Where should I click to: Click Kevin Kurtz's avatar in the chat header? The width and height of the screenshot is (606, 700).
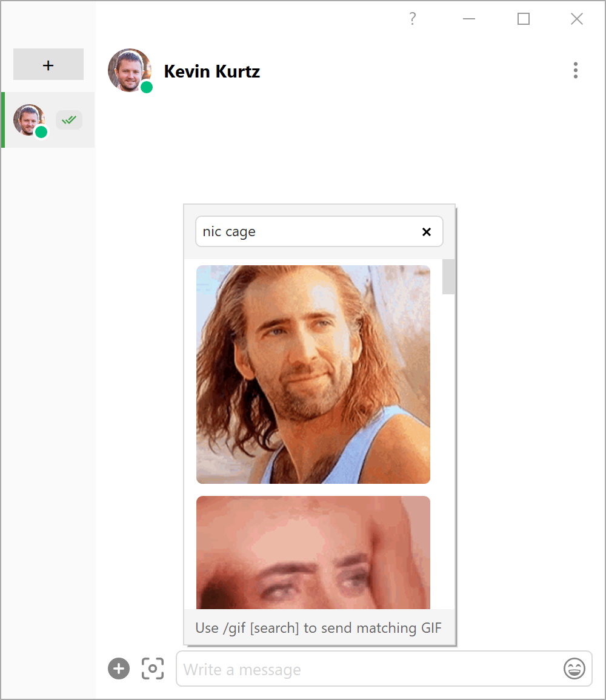click(130, 70)
